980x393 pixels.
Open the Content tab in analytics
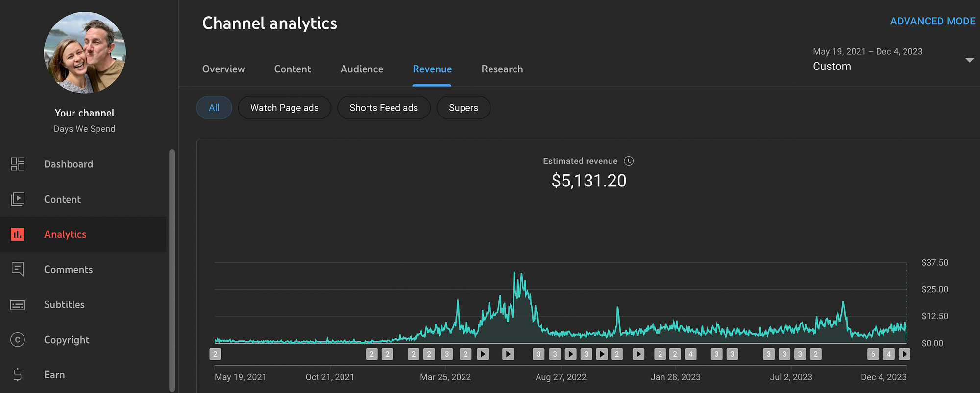click(x=293, y=69)
